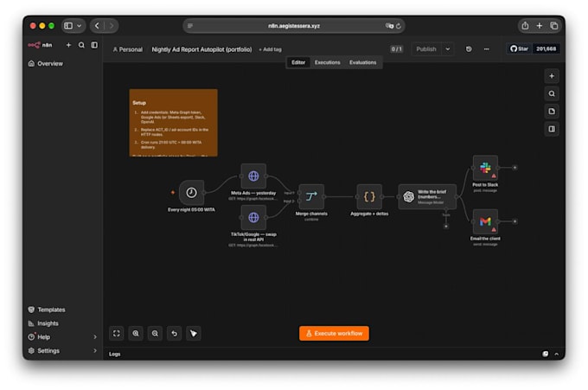Open Overview in the sidebar
This screenshot has height=390, width=588.
46,63
